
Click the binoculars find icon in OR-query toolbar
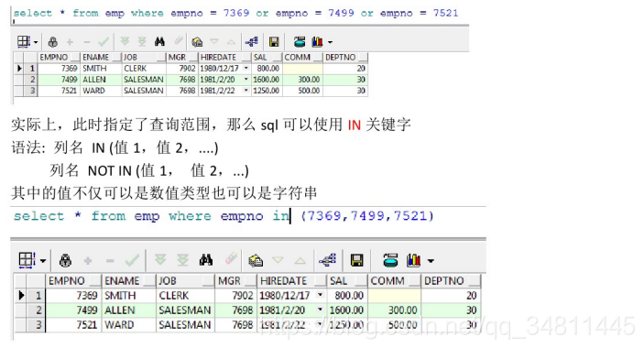159,41
